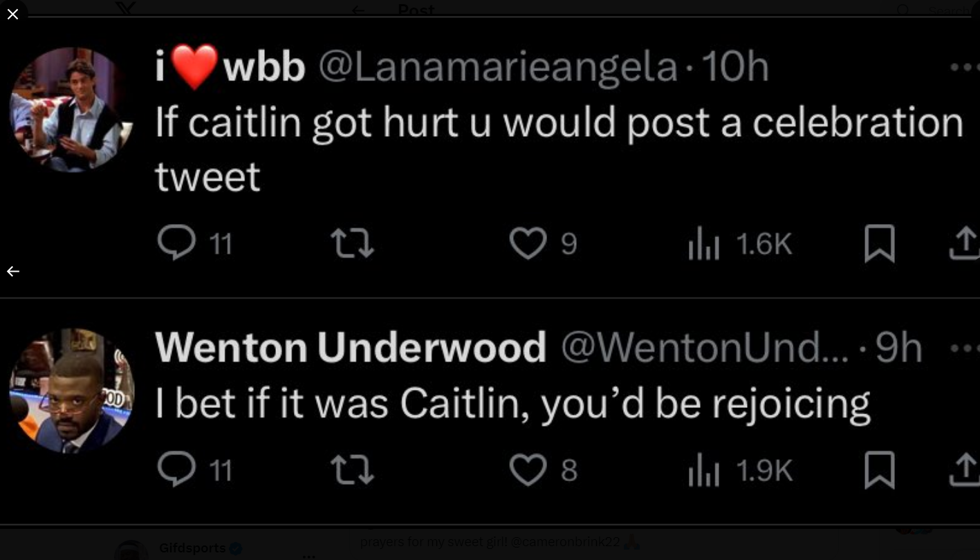
Task: Repost Wenton Underwood's tweet
Action: [353, 470]
